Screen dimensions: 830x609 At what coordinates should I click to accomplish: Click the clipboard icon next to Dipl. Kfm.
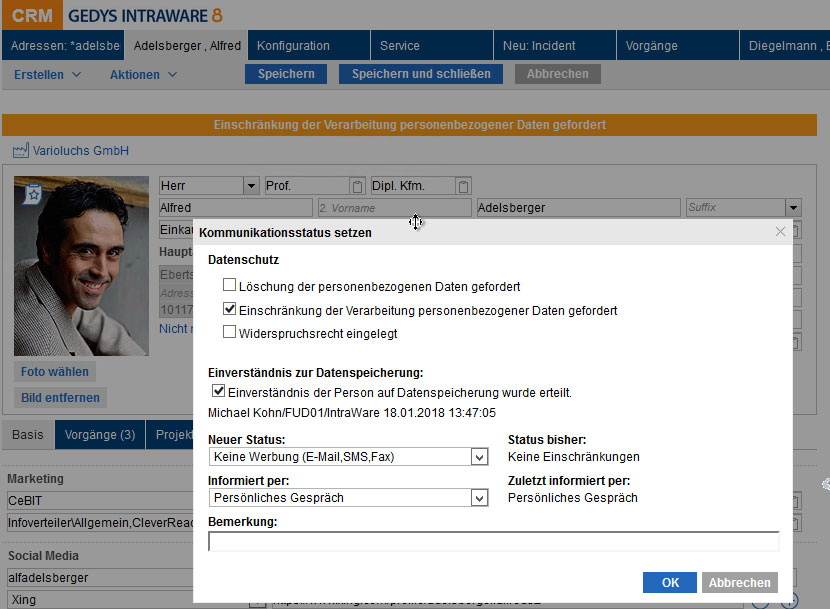(462, 186)
